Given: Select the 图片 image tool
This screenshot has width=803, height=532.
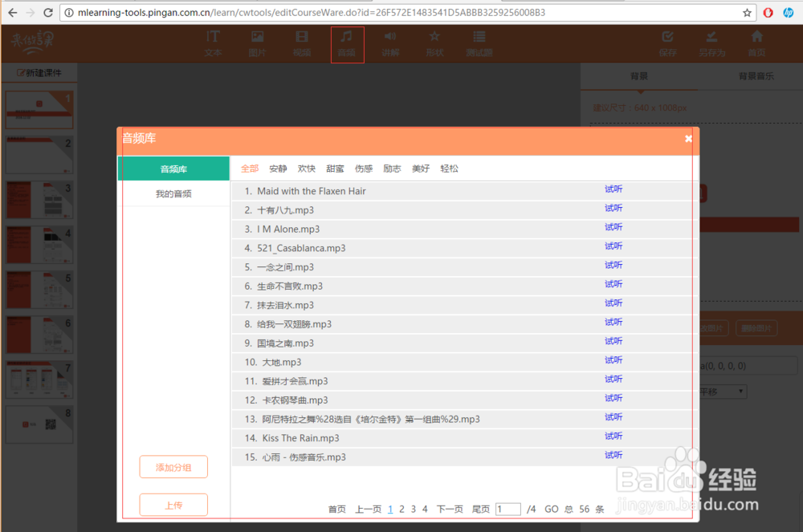Looking at the screenshot, I should pyautogui.click(x=257, y=43).
